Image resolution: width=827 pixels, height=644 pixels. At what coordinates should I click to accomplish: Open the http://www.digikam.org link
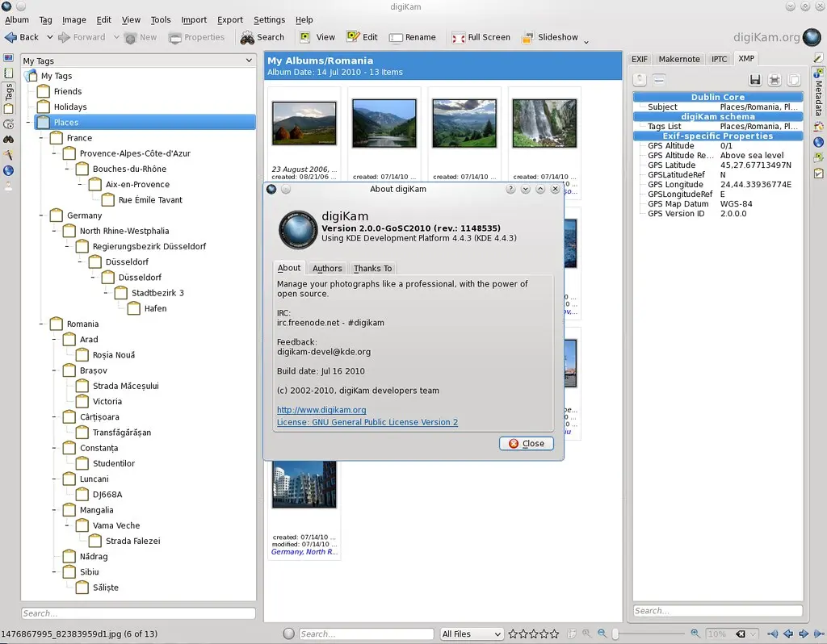[321, 410]
